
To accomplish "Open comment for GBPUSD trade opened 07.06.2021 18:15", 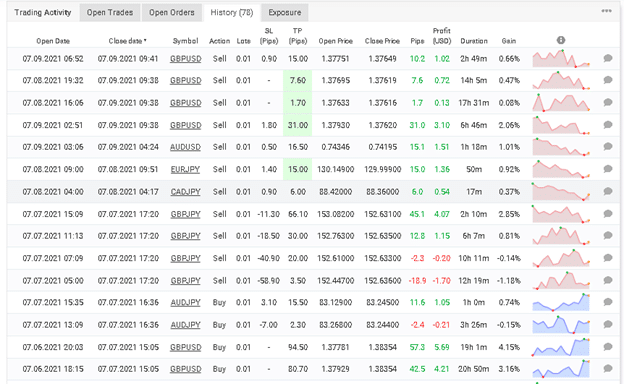I will click(x=608, y=368).
